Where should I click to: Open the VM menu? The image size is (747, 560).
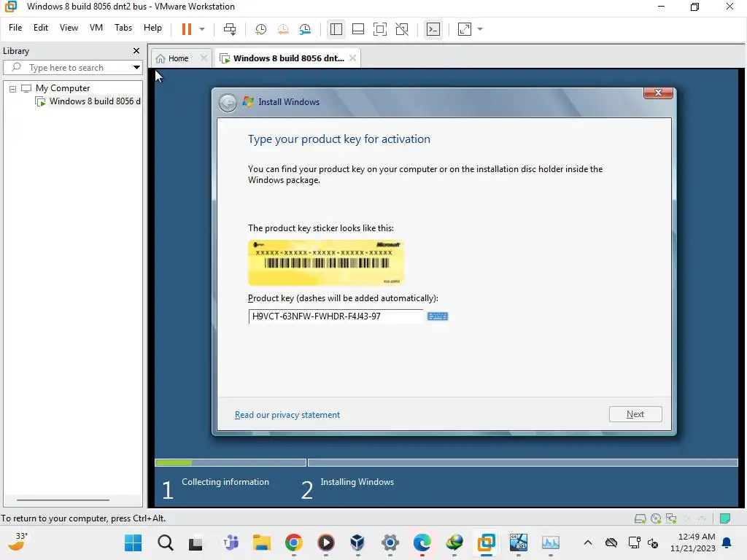click(96, 28)
